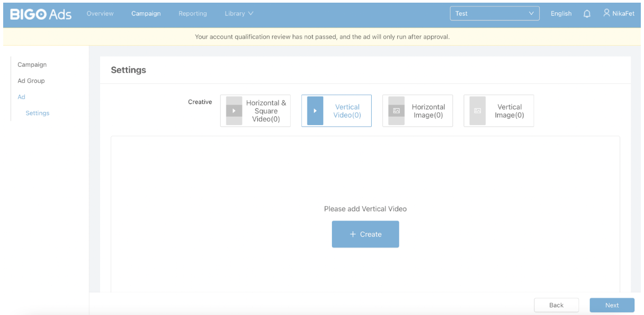
Task: Select Campaign step in left sidebar
Action: pos(32,65)
